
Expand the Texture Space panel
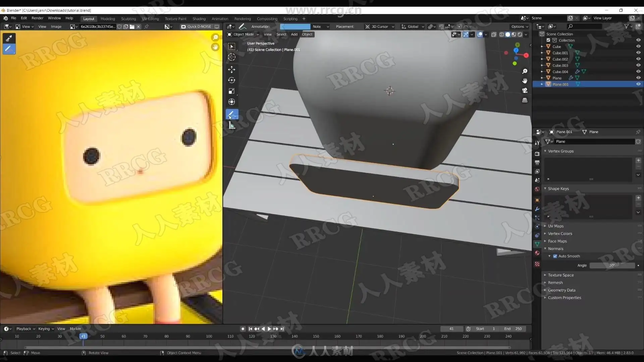coord(560,275)
